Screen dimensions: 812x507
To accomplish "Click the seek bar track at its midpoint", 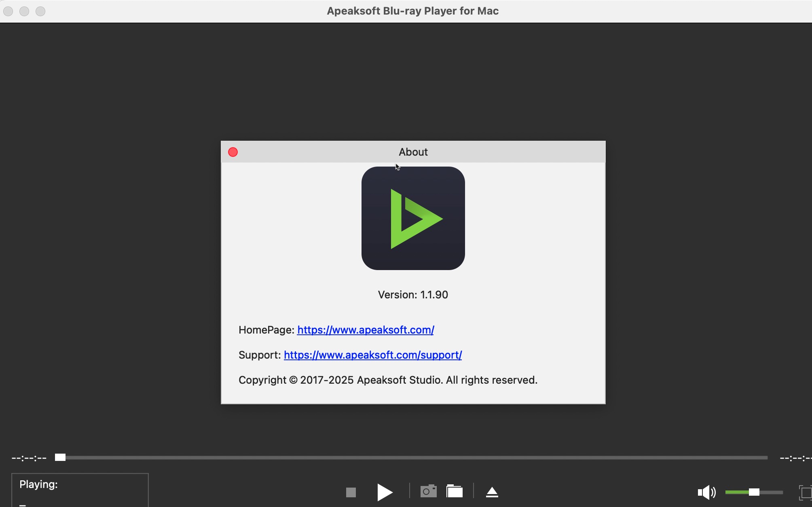I will click(x=412, y=458).
